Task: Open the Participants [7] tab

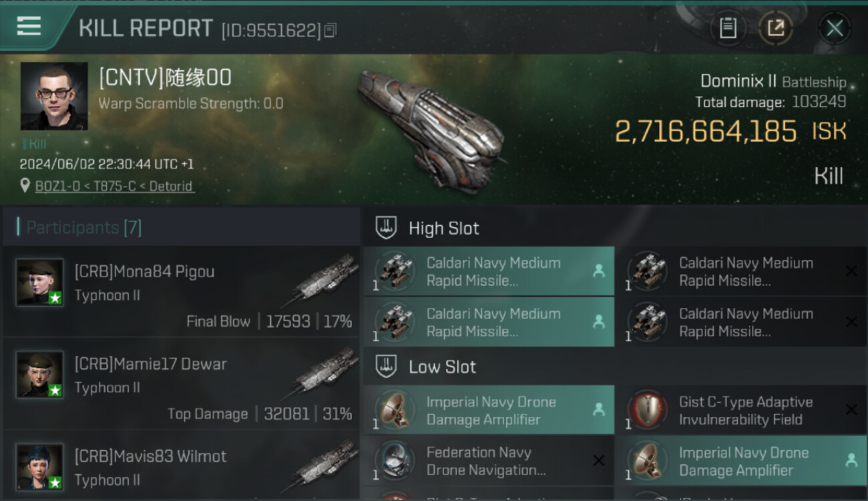Action: point(83,228)
